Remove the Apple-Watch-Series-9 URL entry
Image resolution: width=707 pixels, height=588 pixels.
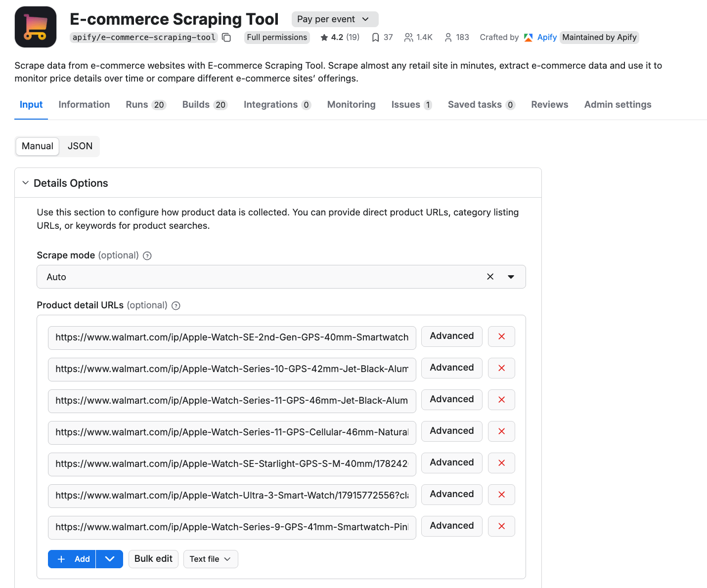[501, 526]
